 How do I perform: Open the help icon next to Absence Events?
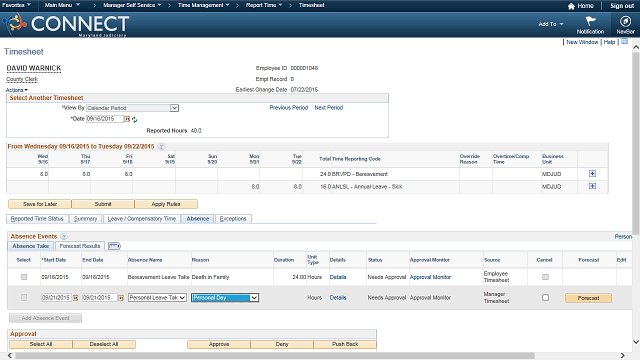pos(64,236)
